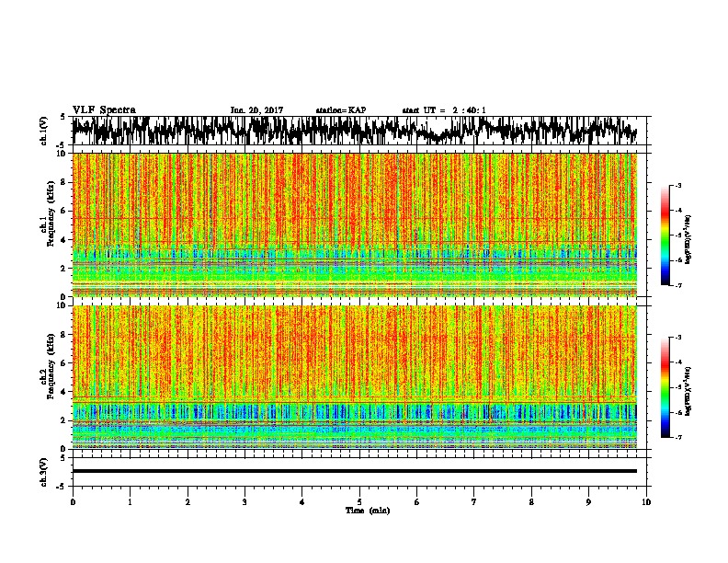728x563 pixels.
Task: Click the log(PSD) label beside ch.1 colorbar
Action: pos(688,239)
